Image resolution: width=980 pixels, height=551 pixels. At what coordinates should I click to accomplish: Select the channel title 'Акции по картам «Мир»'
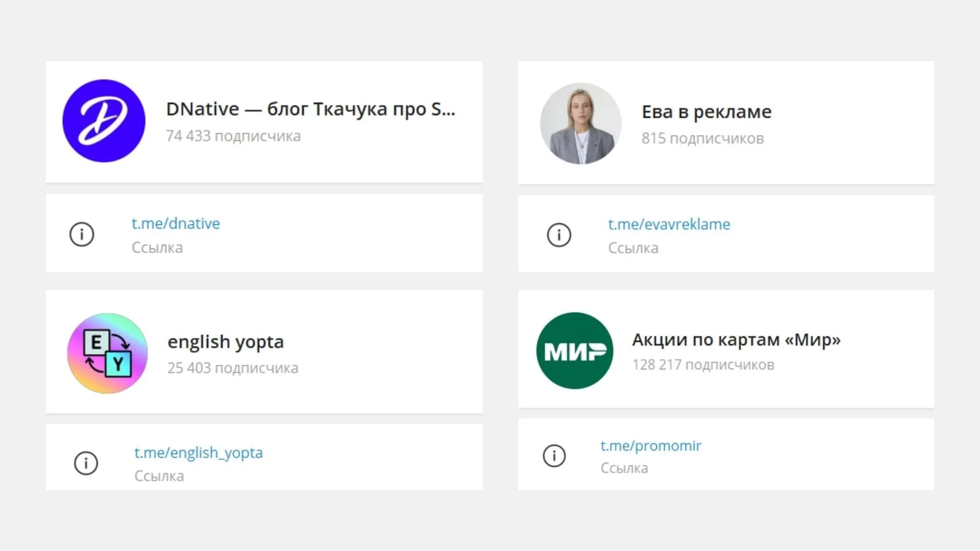point(736,340)
